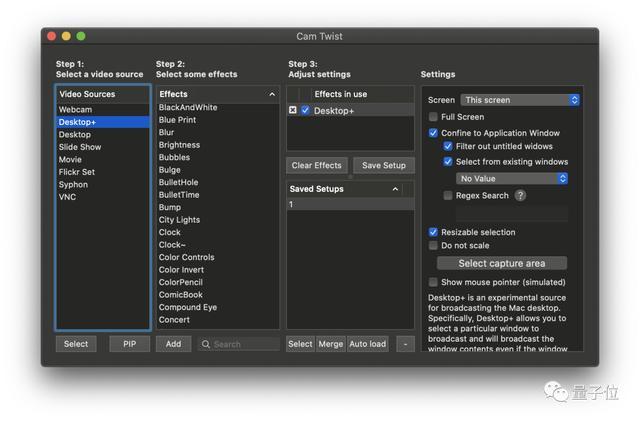
Task: Select BlackAndWhite effect
Action: pyautogui.click(x=218, y=107)
